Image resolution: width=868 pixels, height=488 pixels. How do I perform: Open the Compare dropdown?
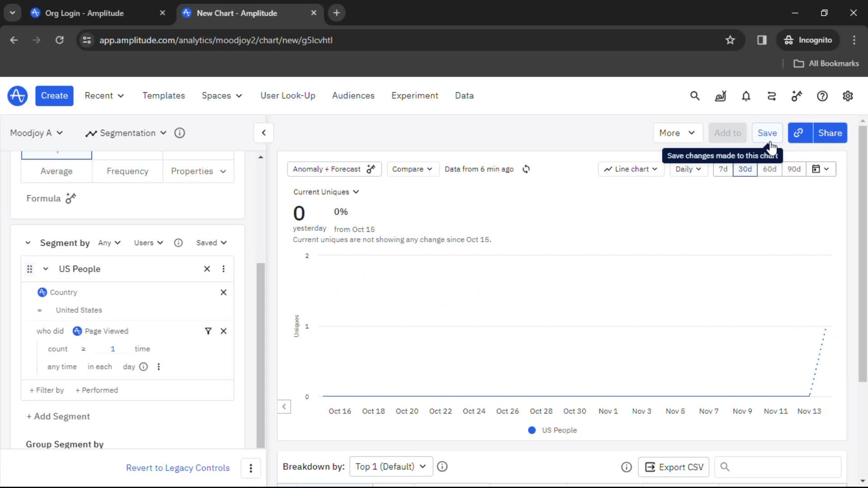point(412,169)
